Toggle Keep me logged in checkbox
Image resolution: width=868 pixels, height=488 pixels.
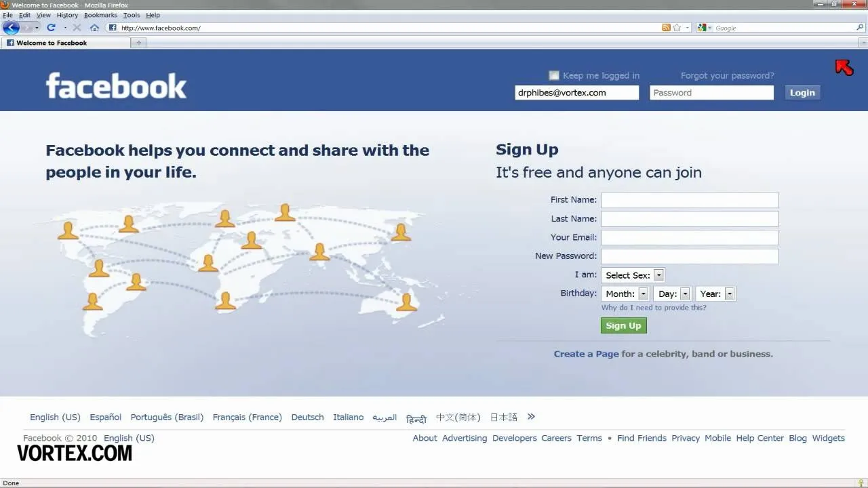pos(554,75)
